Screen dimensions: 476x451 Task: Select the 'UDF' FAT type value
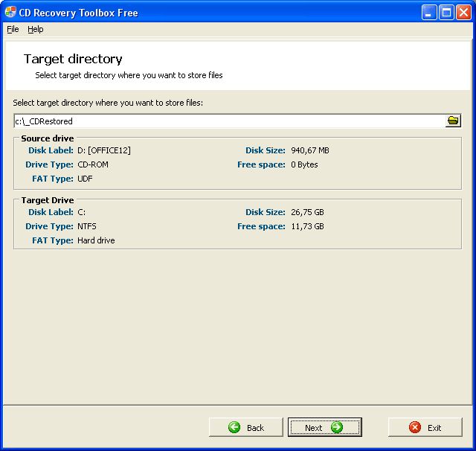tap(85, 179)
